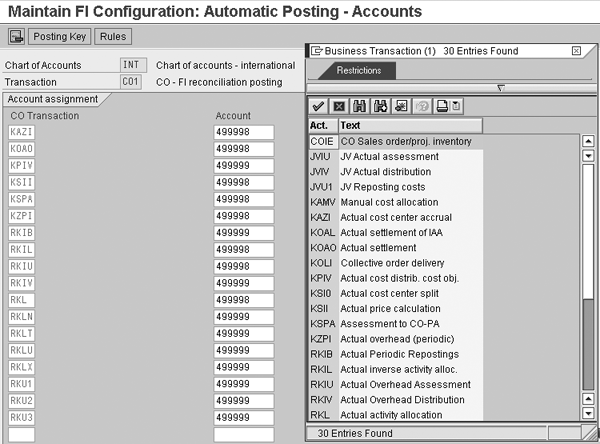Click the Text column header

click(410, 126)
